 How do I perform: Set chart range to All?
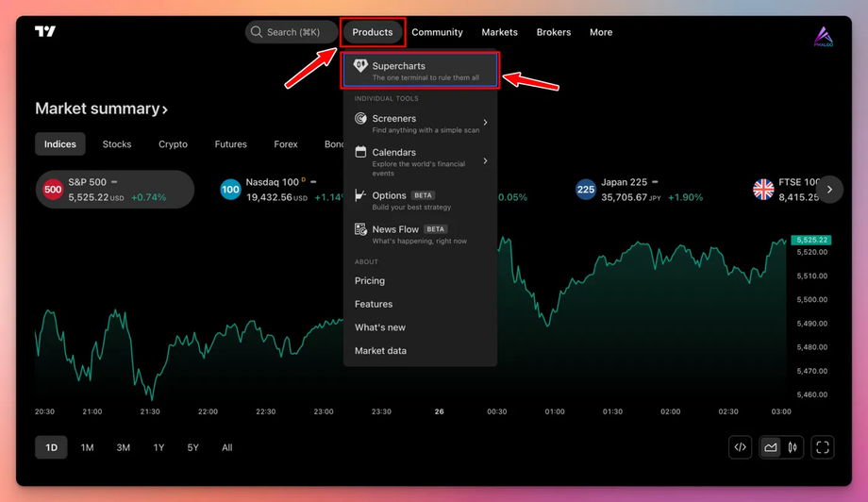(227, 447)
